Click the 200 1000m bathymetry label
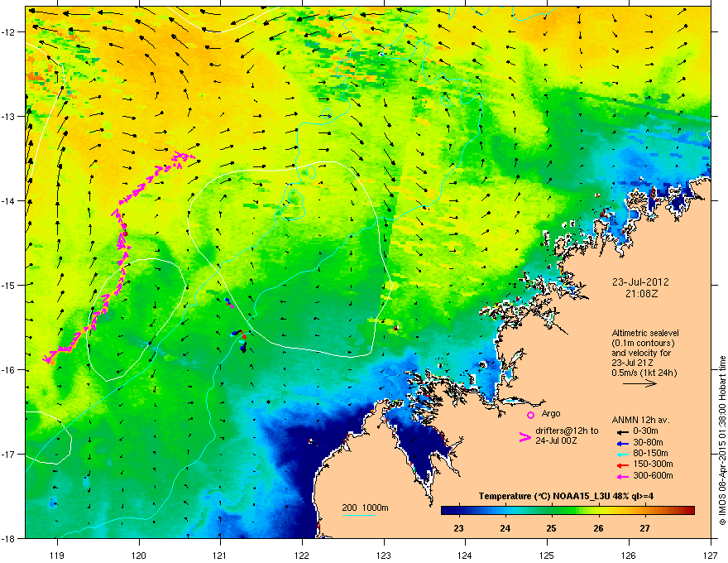Viewport: 728px width, 563px height. 365,508
